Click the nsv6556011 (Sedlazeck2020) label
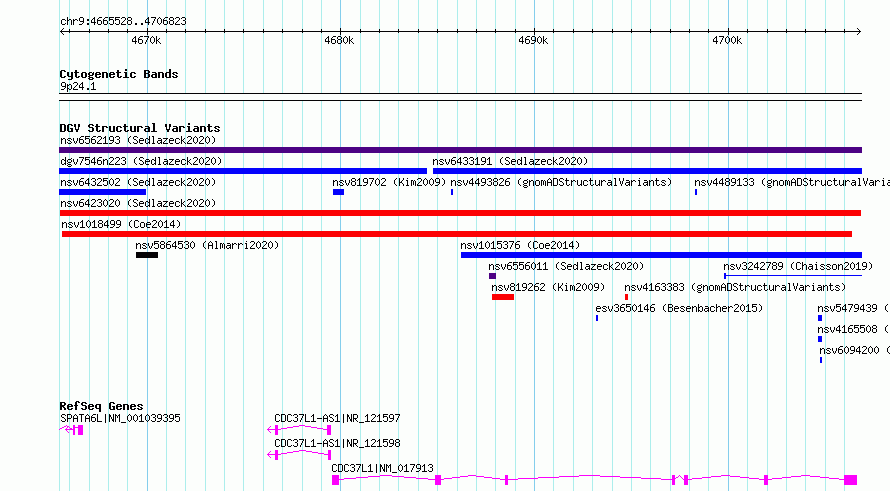The width and height of the screenshot is (890, 491). [566, 266]
